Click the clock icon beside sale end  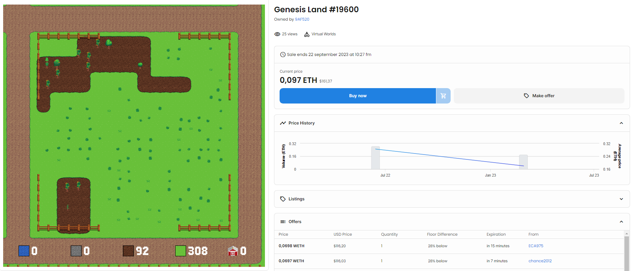[x=283, y=55]
